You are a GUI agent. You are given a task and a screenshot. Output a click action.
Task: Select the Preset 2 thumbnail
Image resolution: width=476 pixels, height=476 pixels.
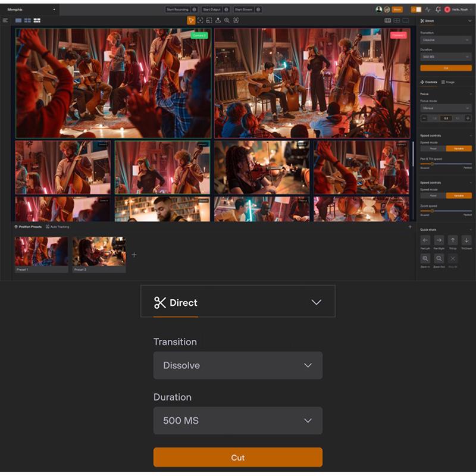99,255
